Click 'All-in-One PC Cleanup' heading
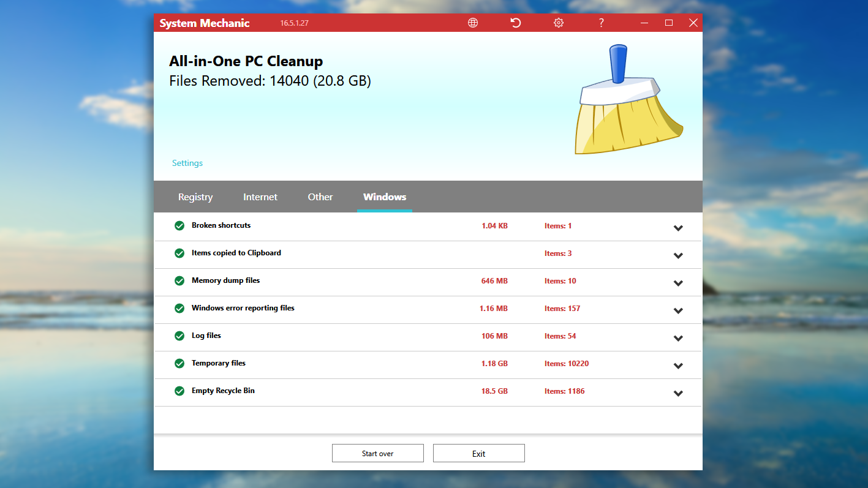This screenshot has height=488, width=868. click(246, 61)
